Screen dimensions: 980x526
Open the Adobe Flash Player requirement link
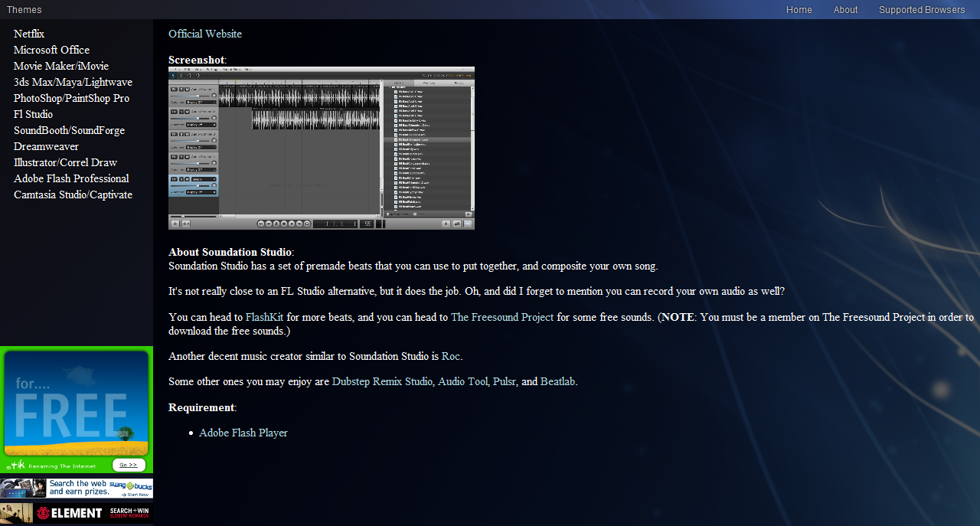pyautogui.click(x=243, y=433)
